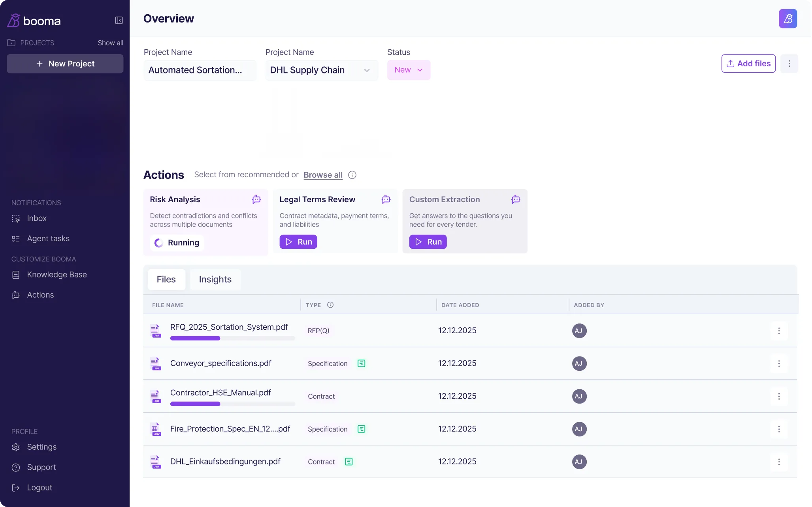
Task: Click green note icon on Conveyor_specifications row
Action: [361, 363]
